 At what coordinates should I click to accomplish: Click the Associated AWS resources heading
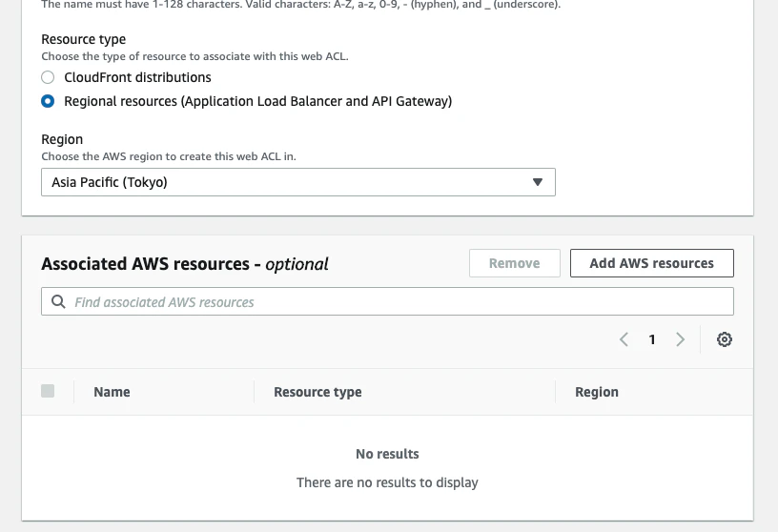(184, 264)
